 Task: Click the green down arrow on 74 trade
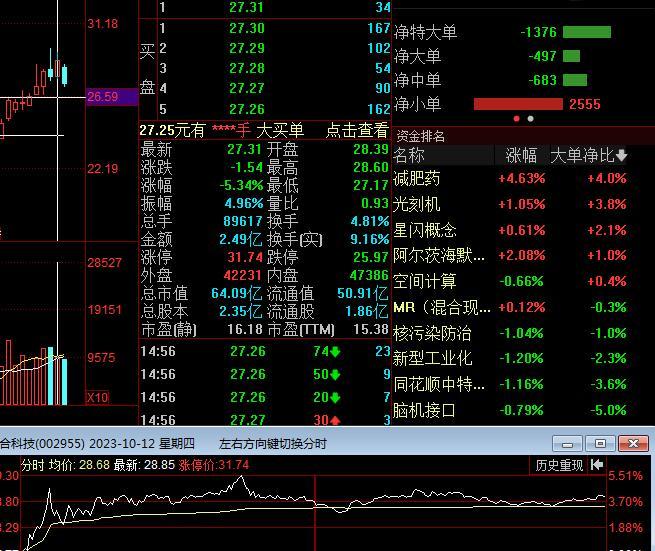335,352
